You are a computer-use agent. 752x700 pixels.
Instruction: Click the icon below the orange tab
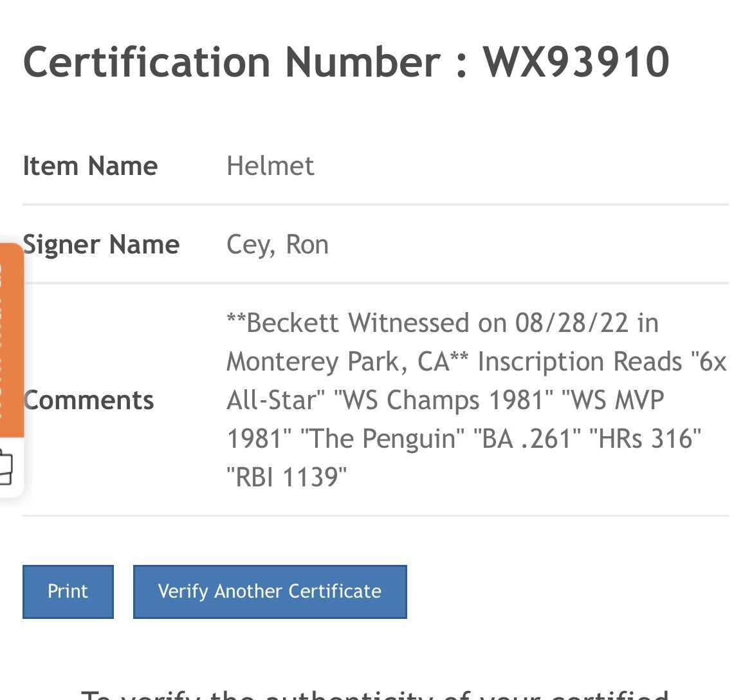pyautogui.click(x=6, y=466)
